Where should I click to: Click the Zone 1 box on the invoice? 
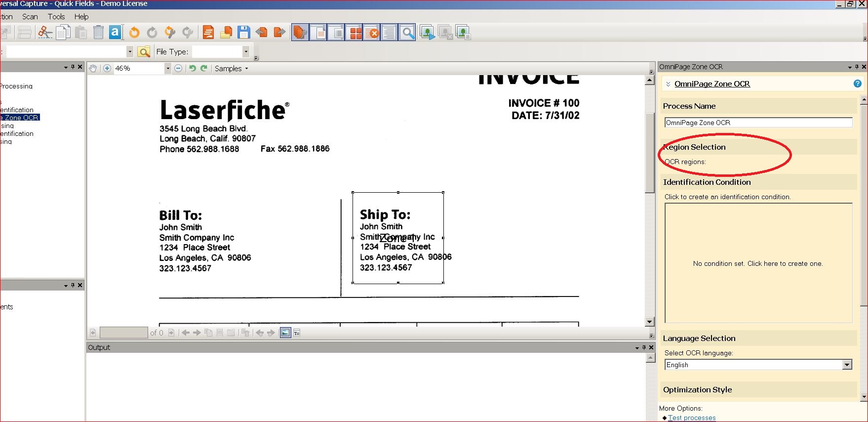pyautogui.click(x=398, y=238)
